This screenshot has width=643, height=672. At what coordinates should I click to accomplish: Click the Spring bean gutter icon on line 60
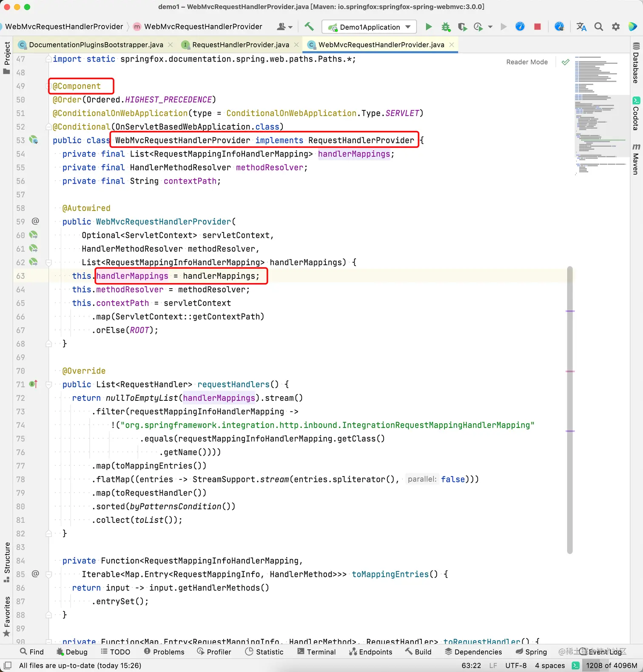point(34,235)
